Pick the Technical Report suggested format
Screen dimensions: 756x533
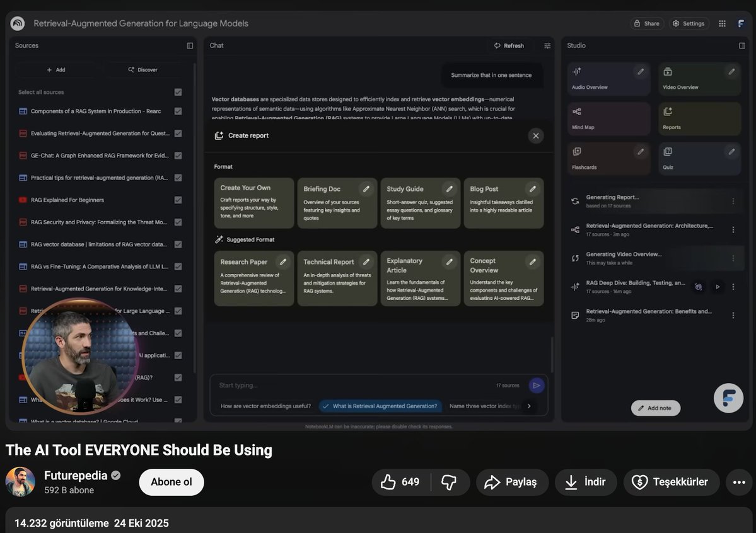337,278
